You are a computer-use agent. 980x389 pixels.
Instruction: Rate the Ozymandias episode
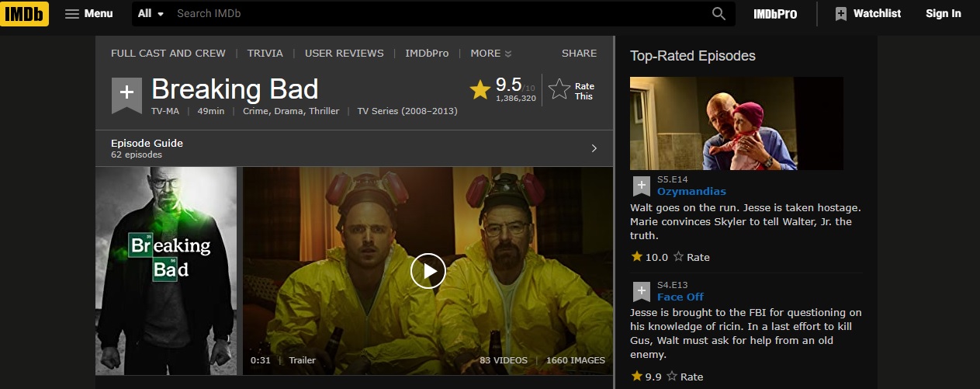click(691, 257)
